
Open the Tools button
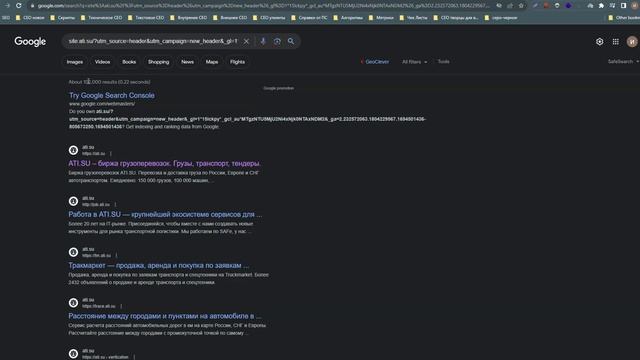[444, 62]
